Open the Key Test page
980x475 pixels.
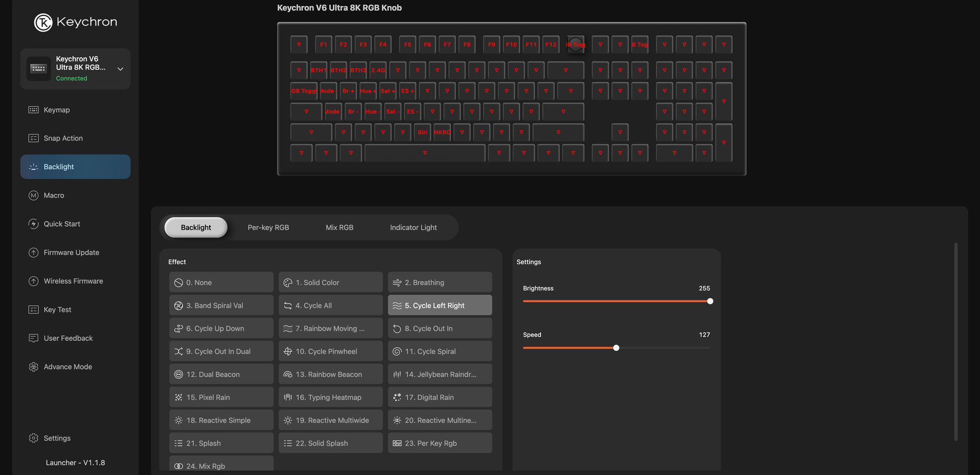click(57, 309)
